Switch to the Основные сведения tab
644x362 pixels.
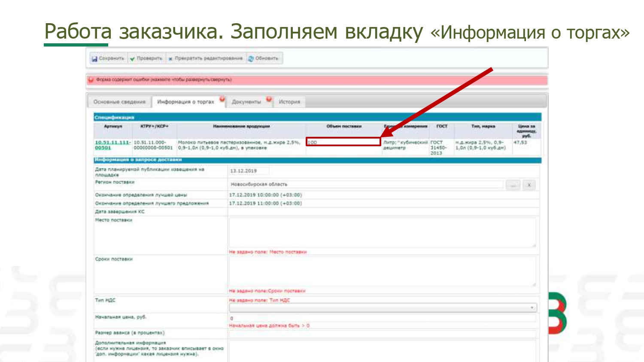[119, 102]
